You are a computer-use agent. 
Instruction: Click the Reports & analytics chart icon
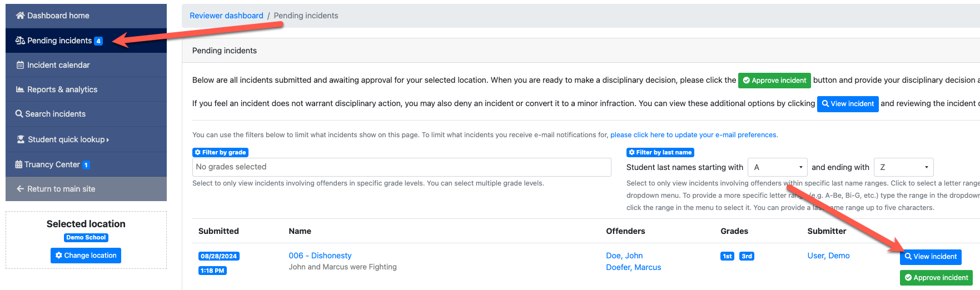point(21,89)
